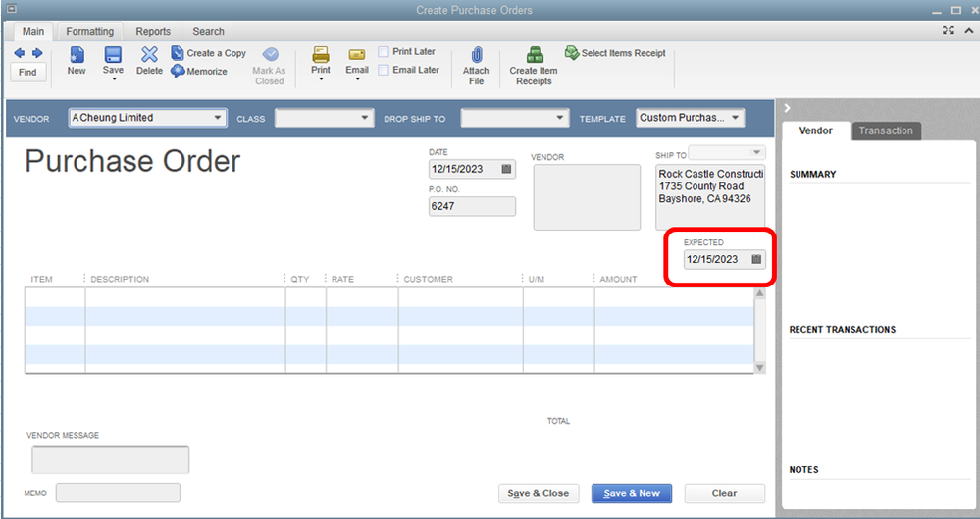This screenshot has height=519, width=980.
Task: Open the Search tab
Action: 208,32
